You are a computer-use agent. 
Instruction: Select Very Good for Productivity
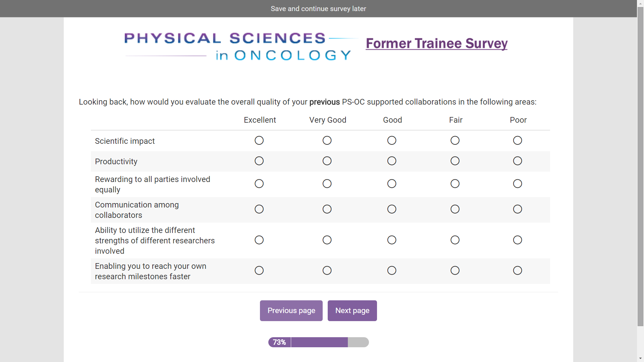327,161
